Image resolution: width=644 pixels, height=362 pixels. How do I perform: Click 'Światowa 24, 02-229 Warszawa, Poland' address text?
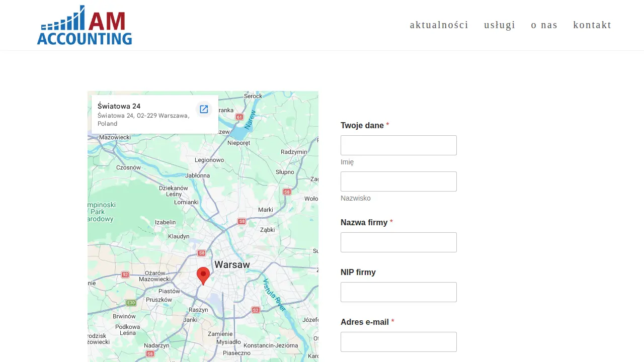click(143, 120)
